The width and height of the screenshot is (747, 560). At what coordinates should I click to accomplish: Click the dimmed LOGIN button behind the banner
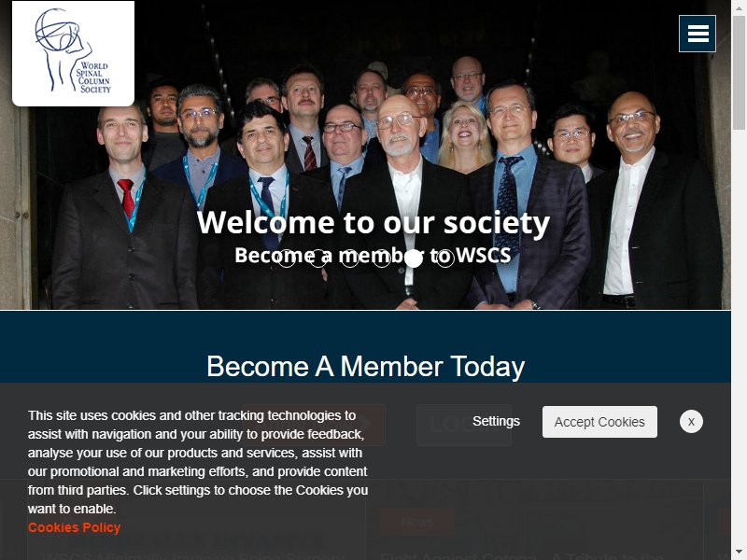(x=464, y=426)
